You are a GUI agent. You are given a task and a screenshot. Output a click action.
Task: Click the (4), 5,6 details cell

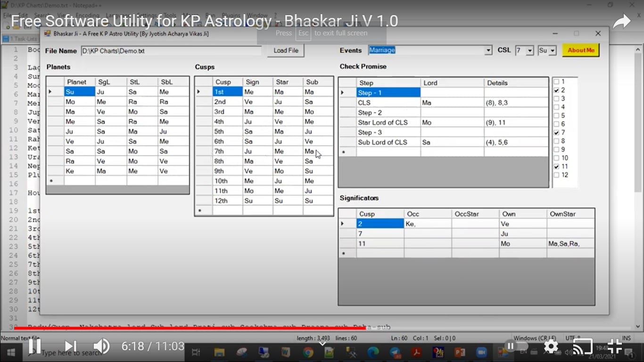point(516,142)
